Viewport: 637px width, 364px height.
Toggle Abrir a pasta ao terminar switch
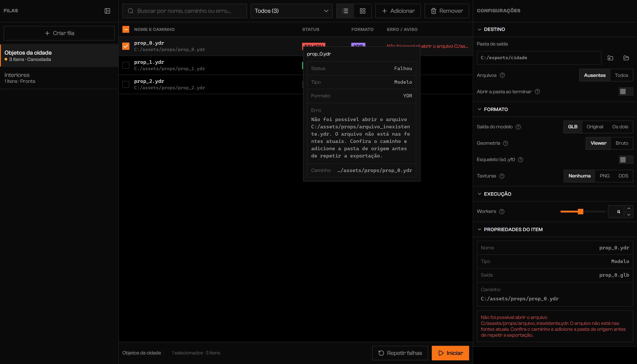coord(626,91)
